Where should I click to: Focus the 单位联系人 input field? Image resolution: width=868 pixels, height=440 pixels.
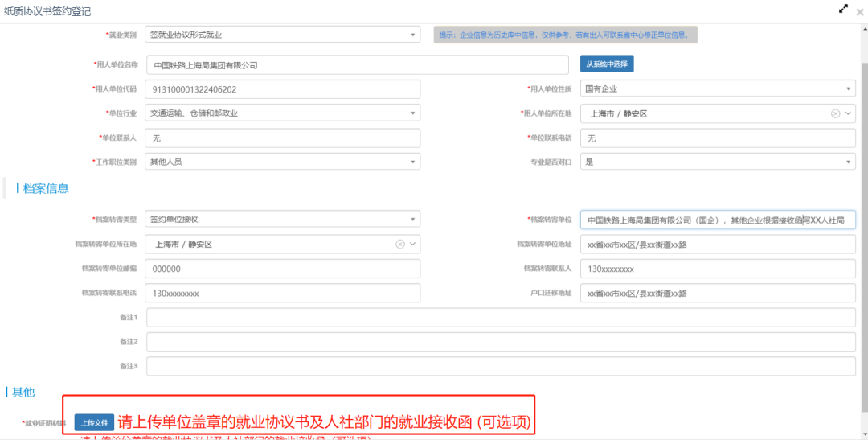pyautogui.click(x=282, y=138)
